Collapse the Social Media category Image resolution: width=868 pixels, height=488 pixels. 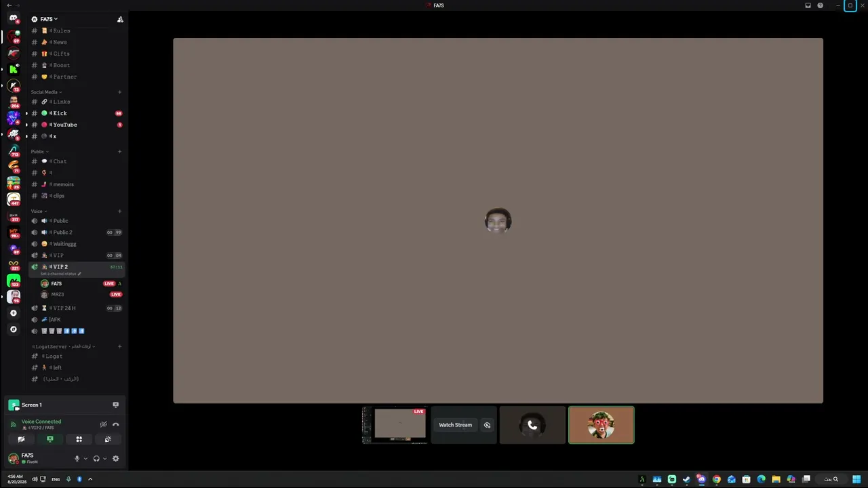point(45,92)
